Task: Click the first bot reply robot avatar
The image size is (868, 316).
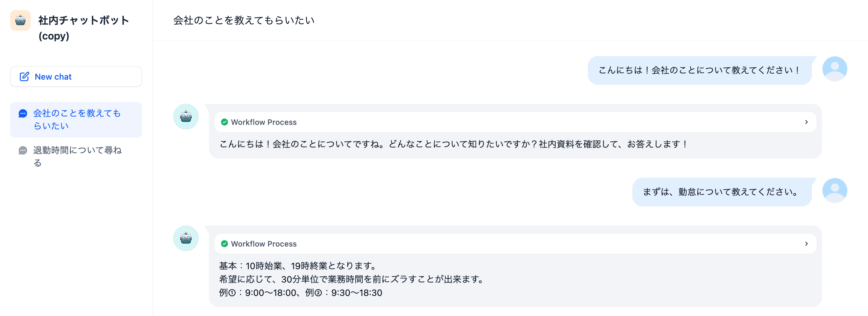Action: click(186, 117)
